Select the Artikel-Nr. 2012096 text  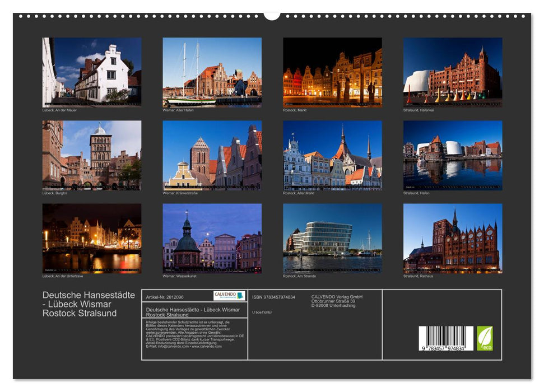click(166, 297)
